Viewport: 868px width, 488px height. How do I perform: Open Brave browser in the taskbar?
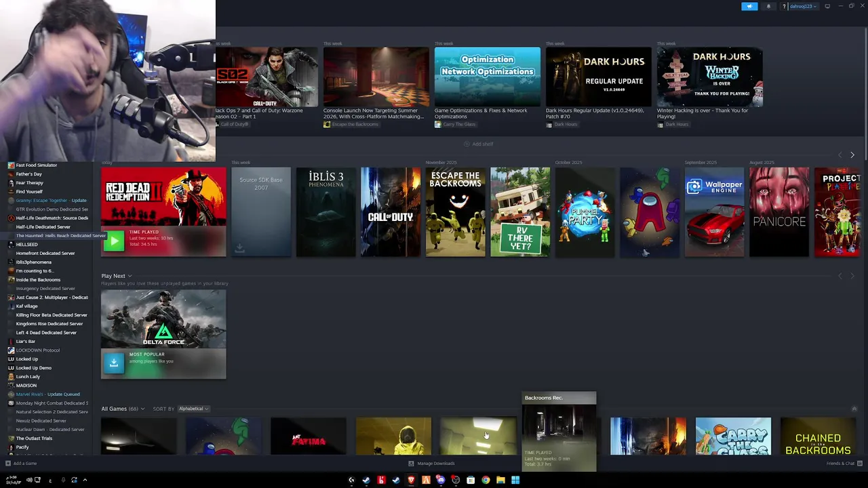tap(411, 480)
